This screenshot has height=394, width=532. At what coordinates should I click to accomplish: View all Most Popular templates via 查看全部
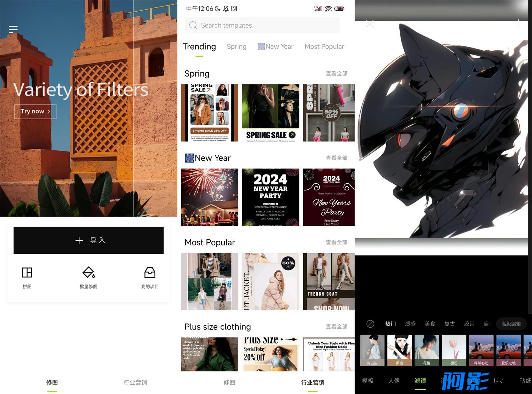337,242
